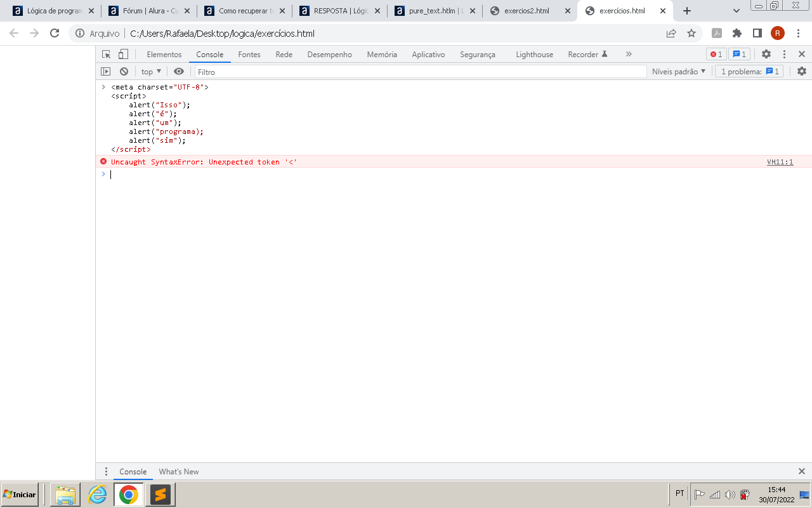This screenshot has height=508, width=812.
Task: Click the file info icon in address bar
Action: (80, 34)
